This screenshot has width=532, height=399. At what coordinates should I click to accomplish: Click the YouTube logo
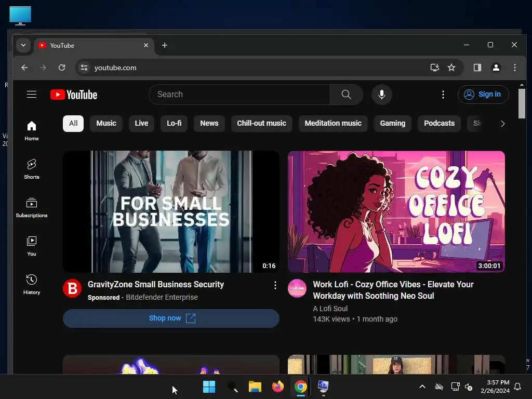74,95
